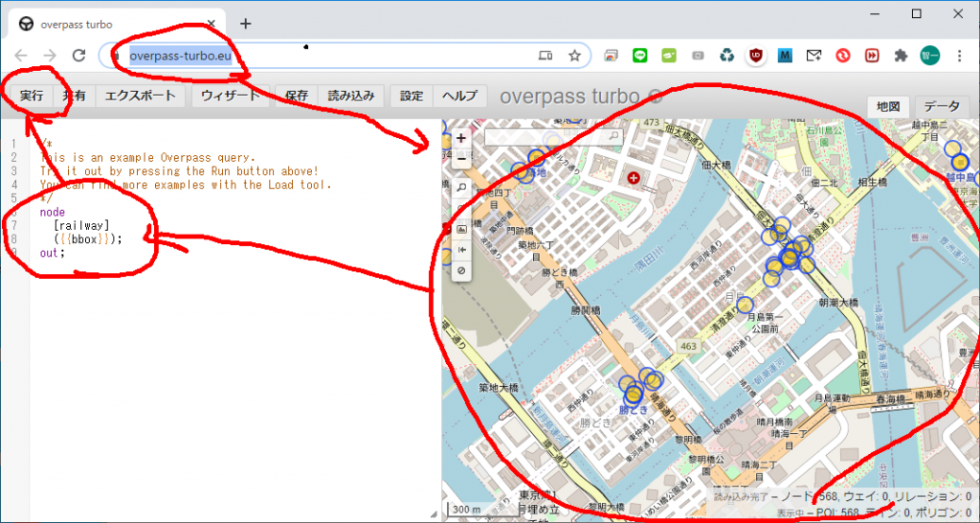Reload the page in the browser
Screen dimensions: 980x523
coord(79,56)
